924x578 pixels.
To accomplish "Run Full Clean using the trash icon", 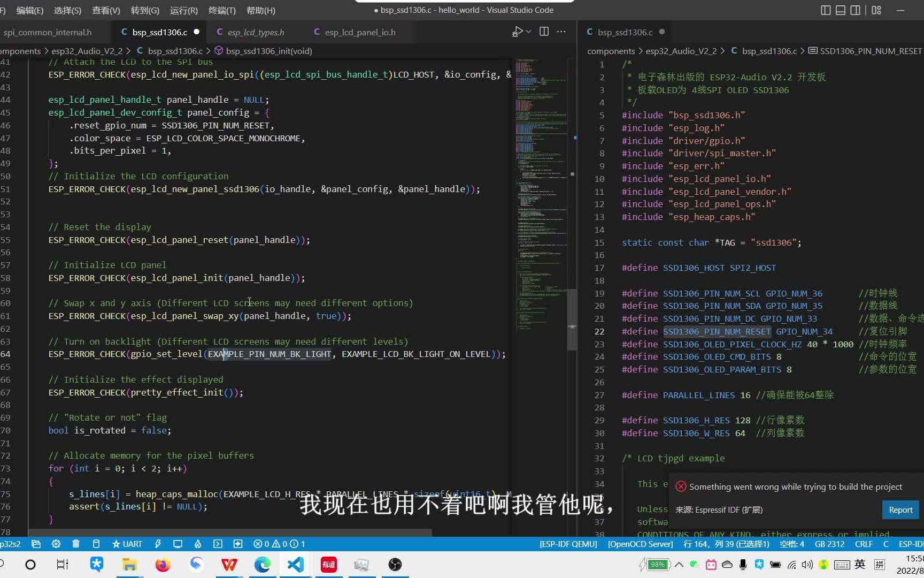I will (x=76, y=544).
